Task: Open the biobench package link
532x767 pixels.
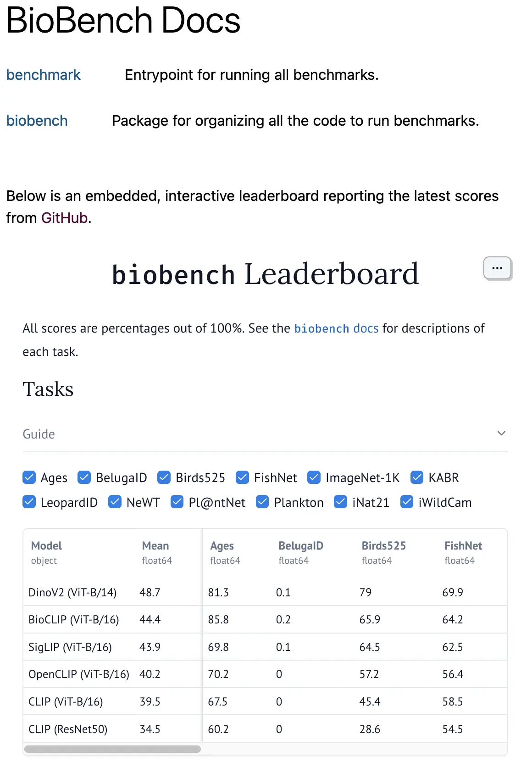Action: coord(37,121)
